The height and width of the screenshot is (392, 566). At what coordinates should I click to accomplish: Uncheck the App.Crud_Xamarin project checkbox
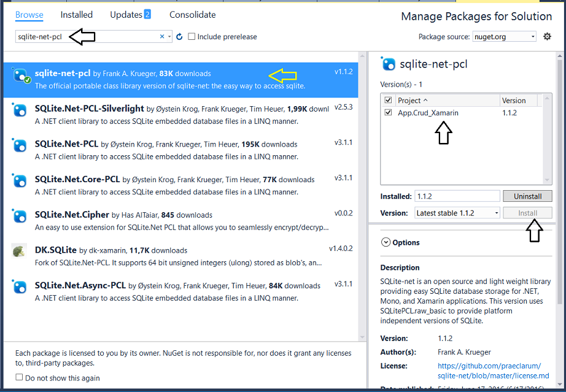(388, 112)
